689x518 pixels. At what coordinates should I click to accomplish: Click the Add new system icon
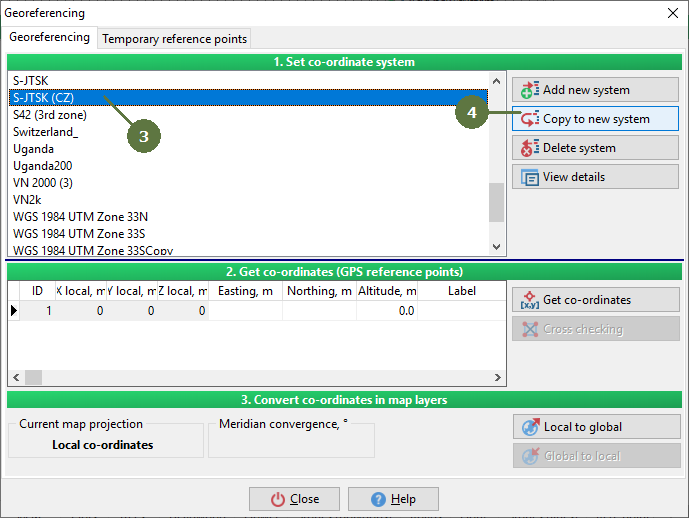[x=529, y=90]
